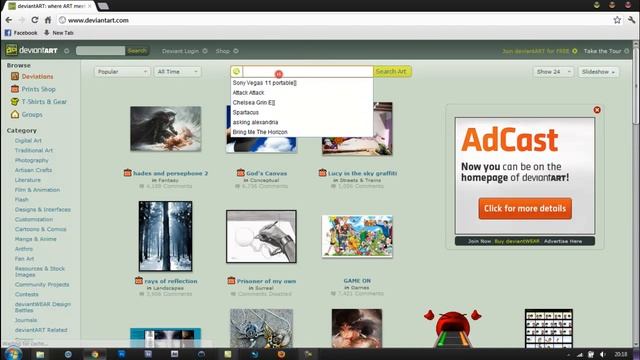Click the Chrome icon in the taskbar
Viewport: 640px width, 360px height.
95,354
